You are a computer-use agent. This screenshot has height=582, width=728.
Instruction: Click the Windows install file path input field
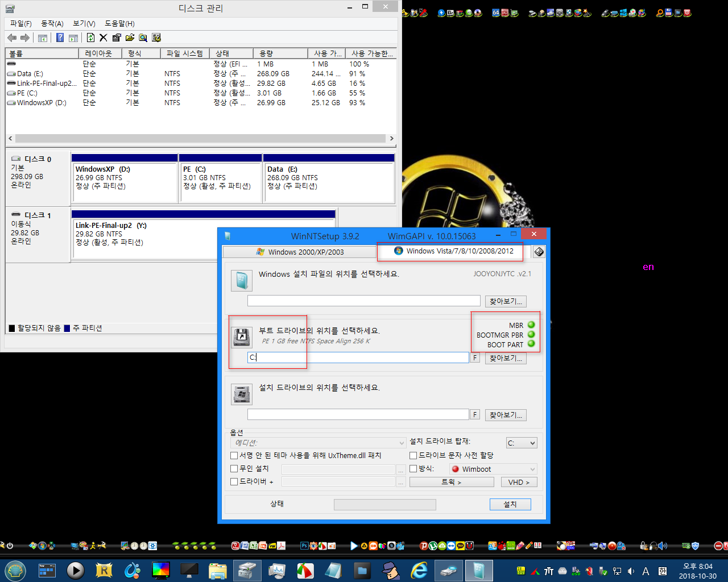tap(364, 301)
